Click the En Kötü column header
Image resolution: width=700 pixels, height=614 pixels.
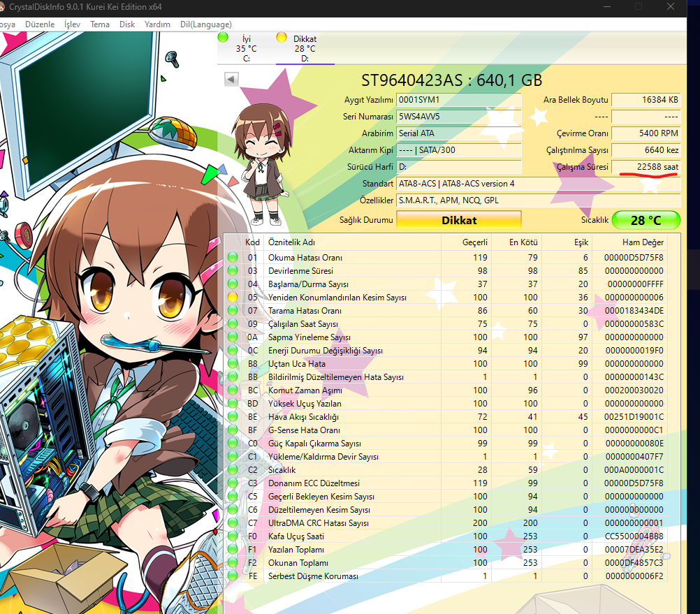pos(516,242)
